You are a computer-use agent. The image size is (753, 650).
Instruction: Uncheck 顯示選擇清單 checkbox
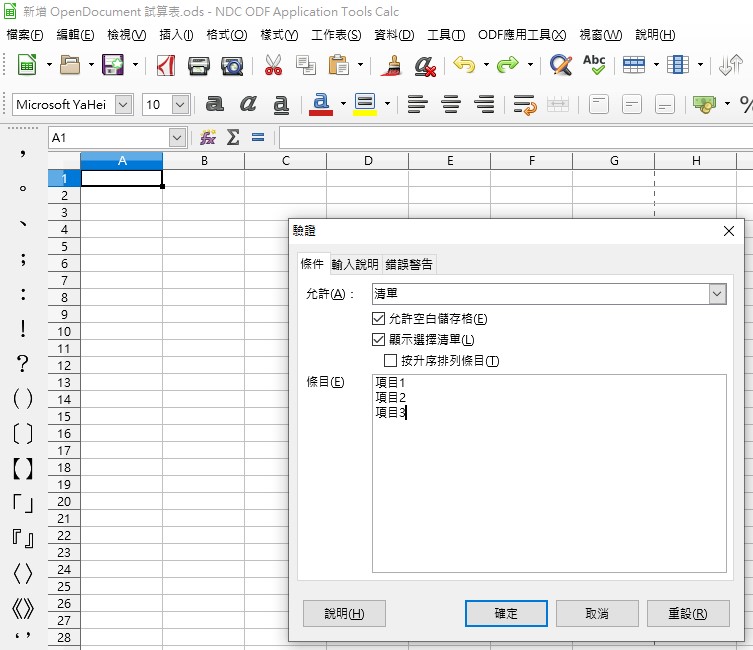pyautogui.click(x=378, y=339)
